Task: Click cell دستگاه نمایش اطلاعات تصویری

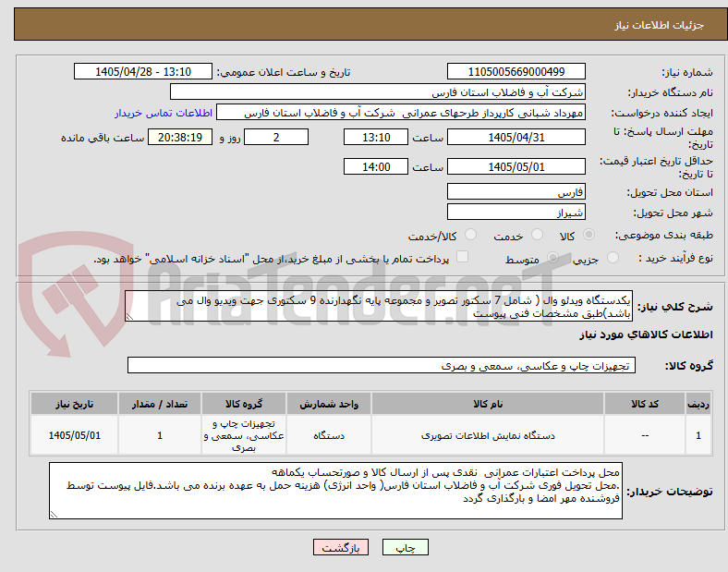Action: 488,435
